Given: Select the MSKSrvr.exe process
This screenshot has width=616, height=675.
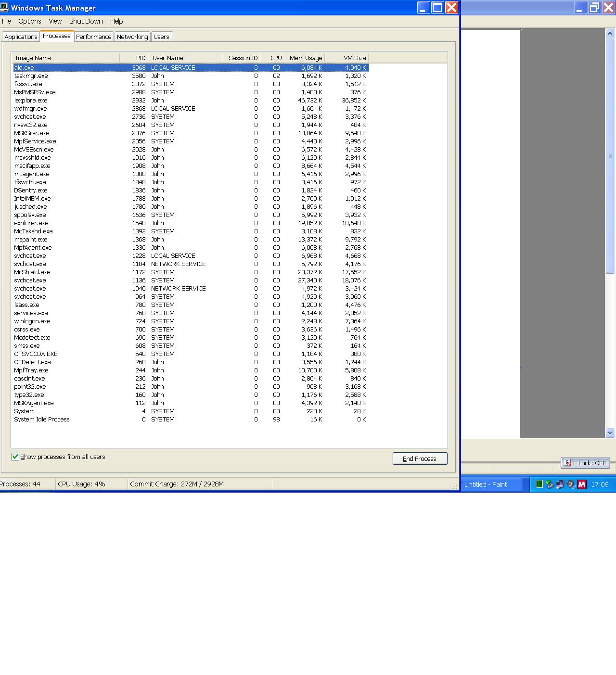Looking at the screenshot, I should (191, 133).
